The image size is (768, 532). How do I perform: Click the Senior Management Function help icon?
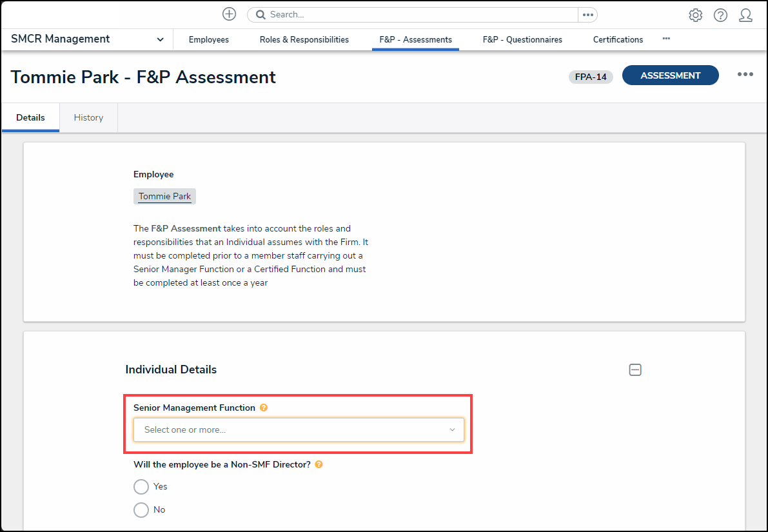pos(264,408)
